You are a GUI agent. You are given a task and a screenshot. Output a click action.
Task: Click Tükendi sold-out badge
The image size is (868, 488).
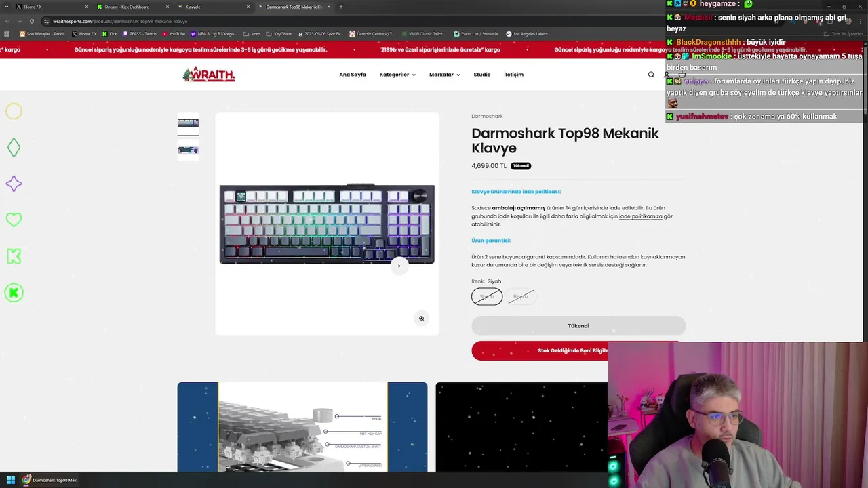coord(521,166)
